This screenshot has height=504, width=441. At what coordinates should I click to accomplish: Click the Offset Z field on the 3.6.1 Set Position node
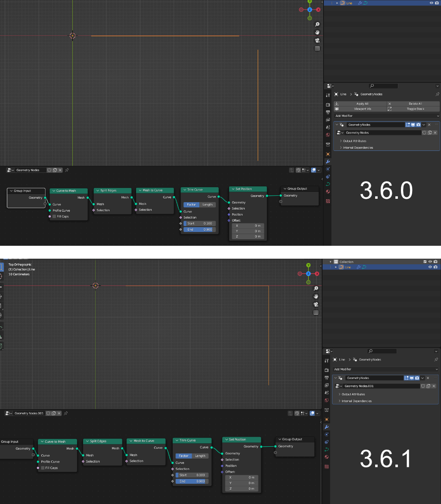tap(241, 489)
